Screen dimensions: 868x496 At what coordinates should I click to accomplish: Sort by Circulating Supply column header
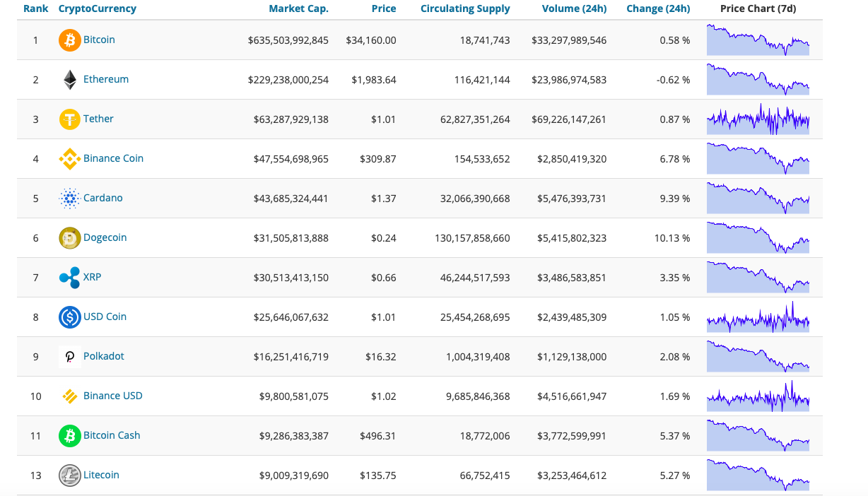[465, 9]
